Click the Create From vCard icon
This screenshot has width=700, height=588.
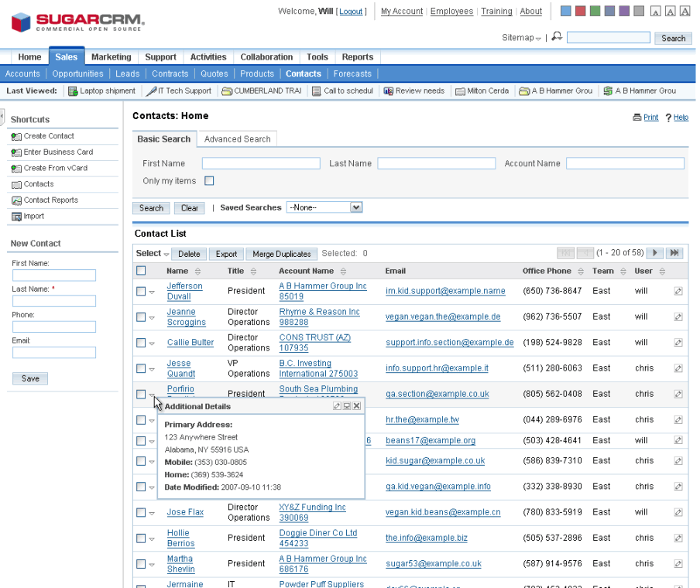point(16,169)
